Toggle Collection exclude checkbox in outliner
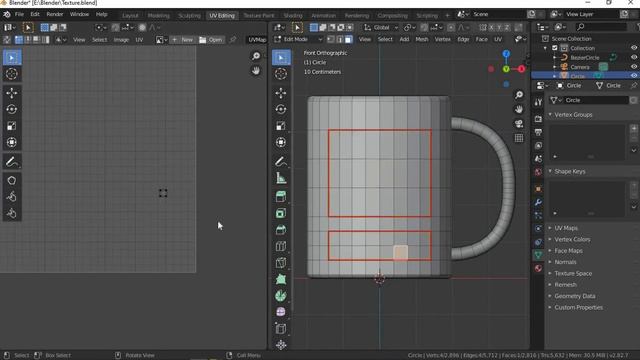 click(x=555, y=48)
